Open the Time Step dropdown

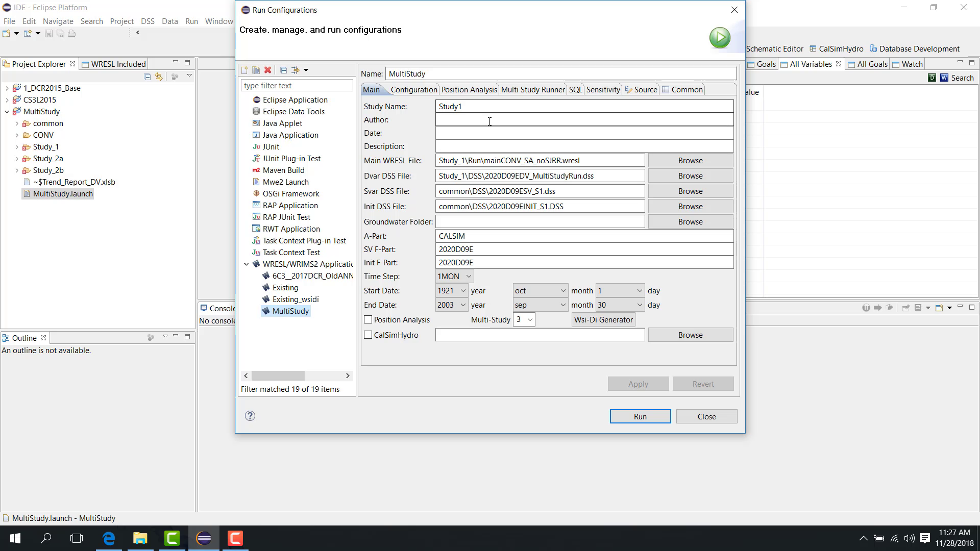point(454,276)
